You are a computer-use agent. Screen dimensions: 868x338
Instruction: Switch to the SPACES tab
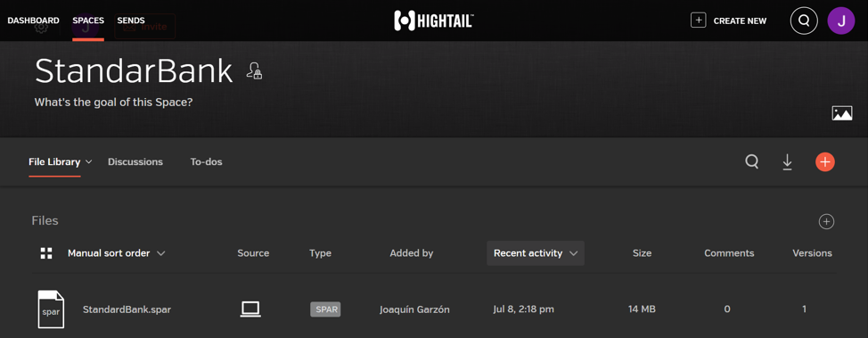[x=88, y=21]
